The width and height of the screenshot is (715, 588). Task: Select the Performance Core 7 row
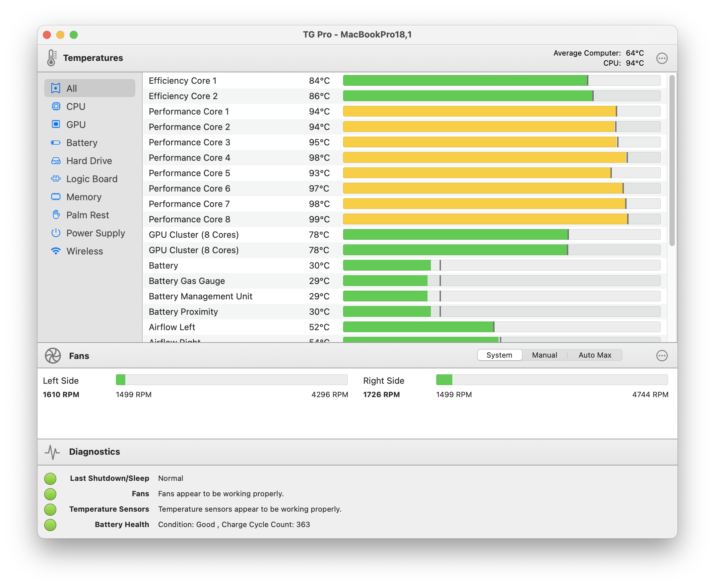(x=405, y=204)
